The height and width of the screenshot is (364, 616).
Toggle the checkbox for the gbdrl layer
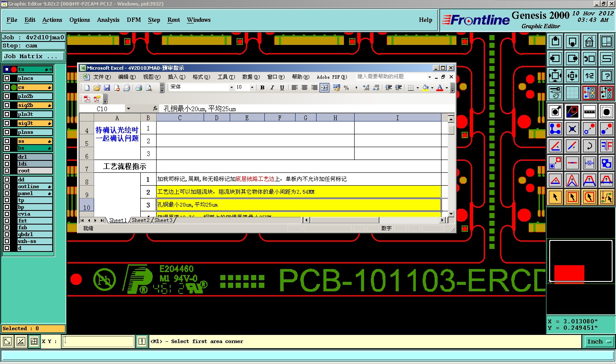7,234
